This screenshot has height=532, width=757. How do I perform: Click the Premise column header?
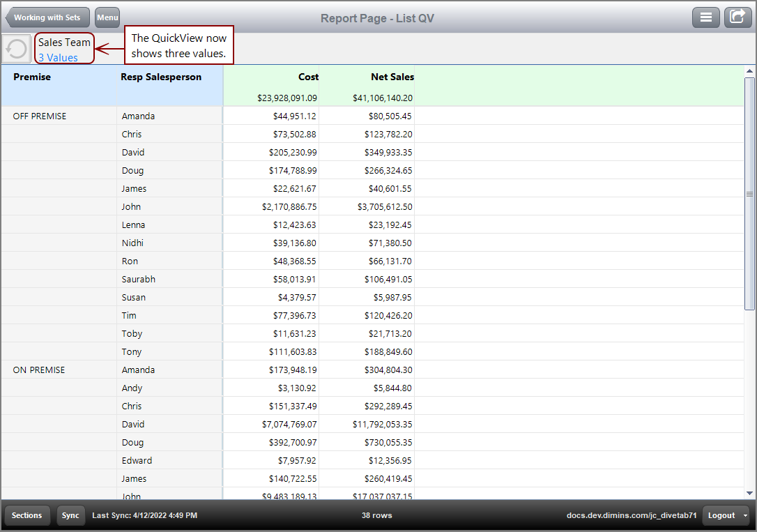point(32,77)
